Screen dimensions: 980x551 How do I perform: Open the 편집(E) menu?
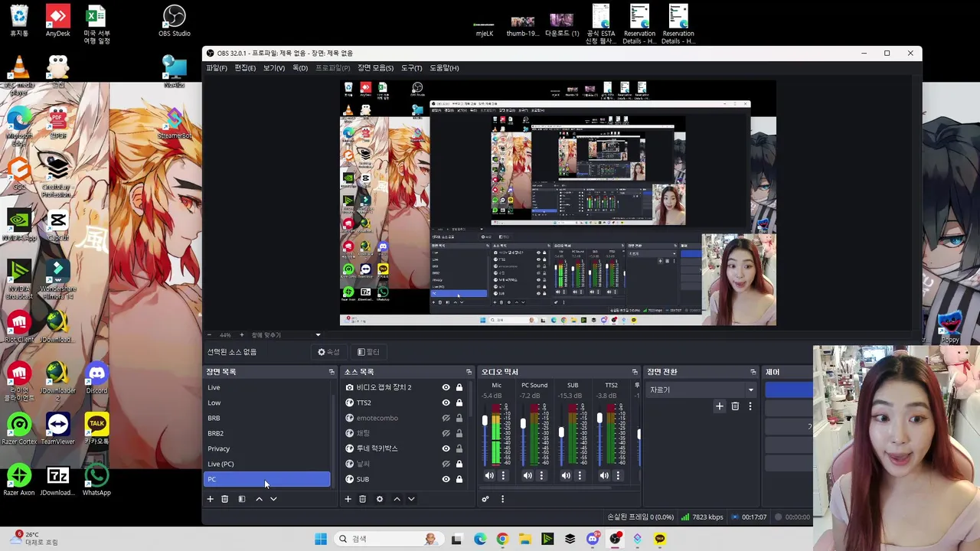(x=245, y=68)
